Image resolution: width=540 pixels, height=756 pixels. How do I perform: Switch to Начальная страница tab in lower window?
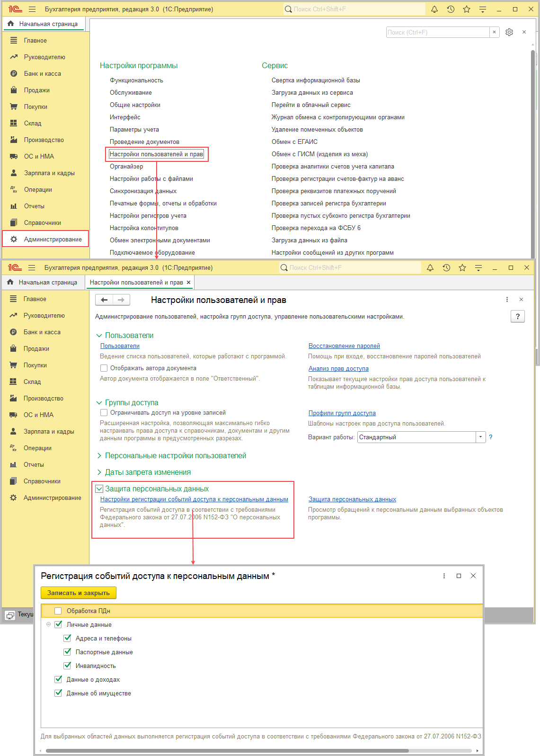(x=42, y=282)
